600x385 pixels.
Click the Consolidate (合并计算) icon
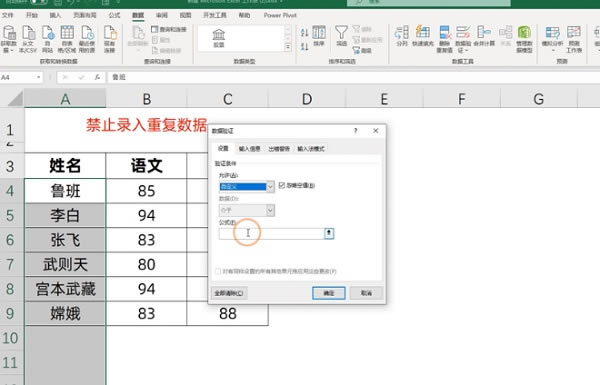(x=484, y=36)
